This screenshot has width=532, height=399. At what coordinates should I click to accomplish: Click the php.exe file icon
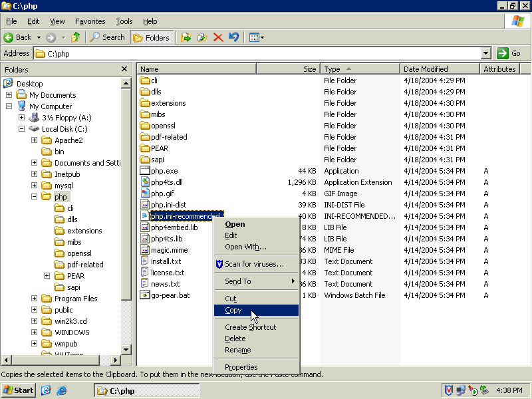pos(145,171)
